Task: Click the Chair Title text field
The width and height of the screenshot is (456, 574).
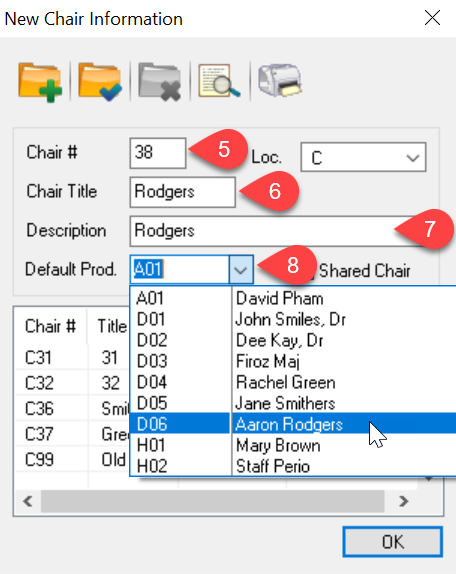Action: 182,192
